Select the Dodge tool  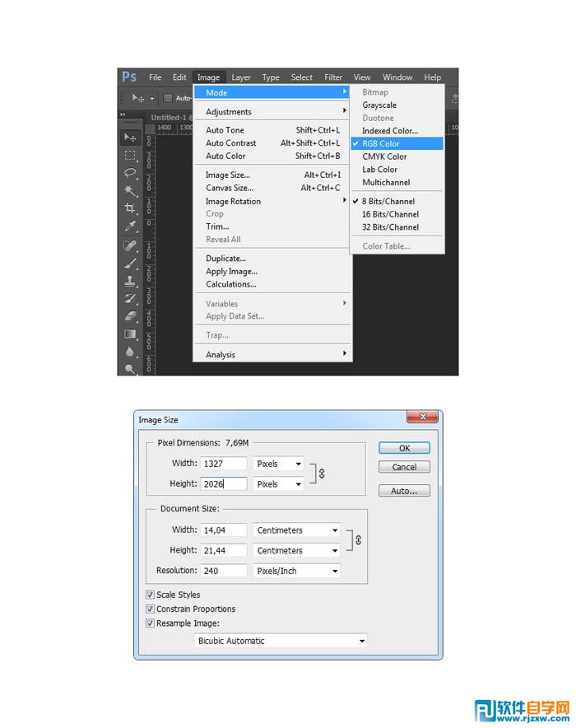click(130, 369)
